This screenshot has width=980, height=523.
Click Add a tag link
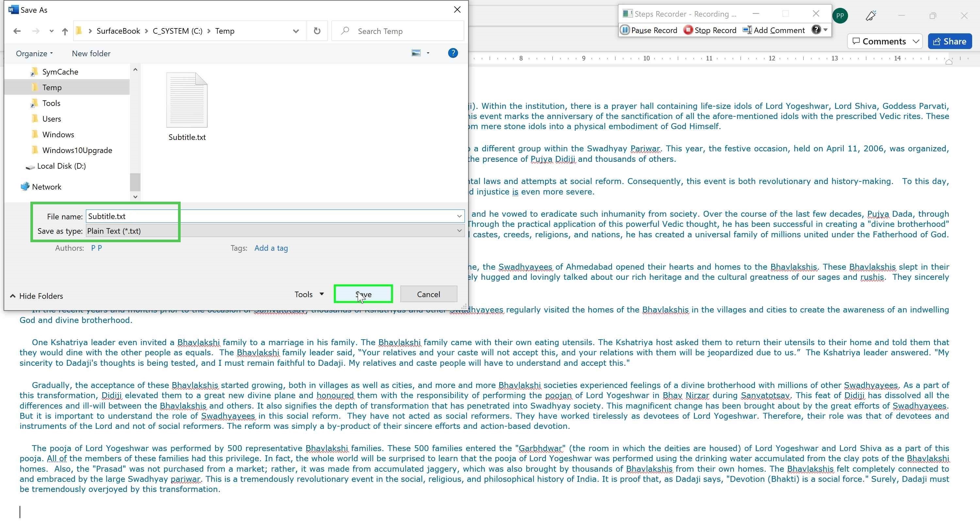[271, 248]
